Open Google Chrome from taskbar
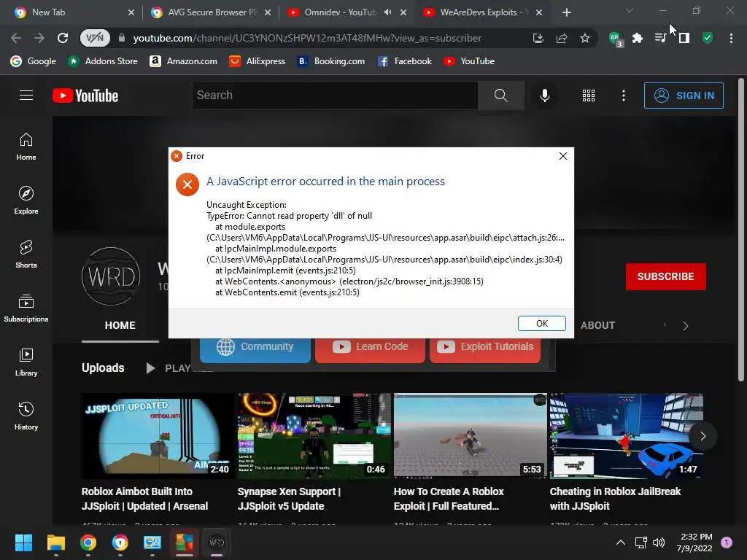The image size is (747, 560). (88, 542)
